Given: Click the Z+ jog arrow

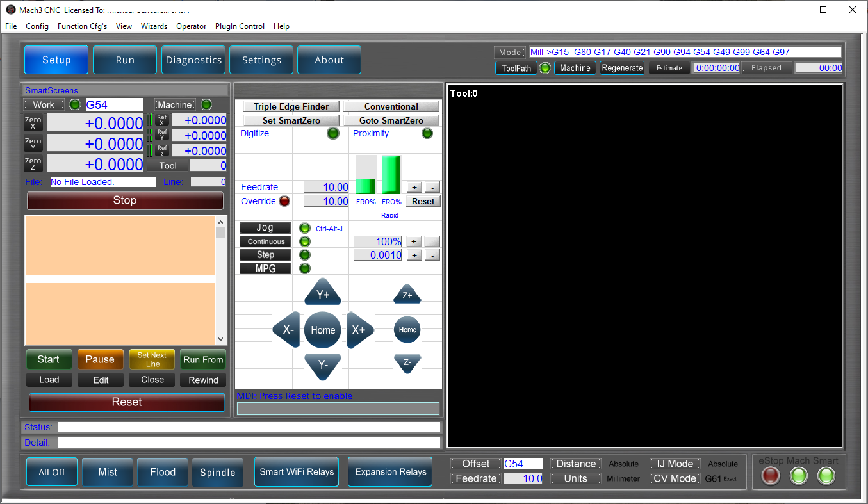Looking at the screenshot, I should point(407,293).
